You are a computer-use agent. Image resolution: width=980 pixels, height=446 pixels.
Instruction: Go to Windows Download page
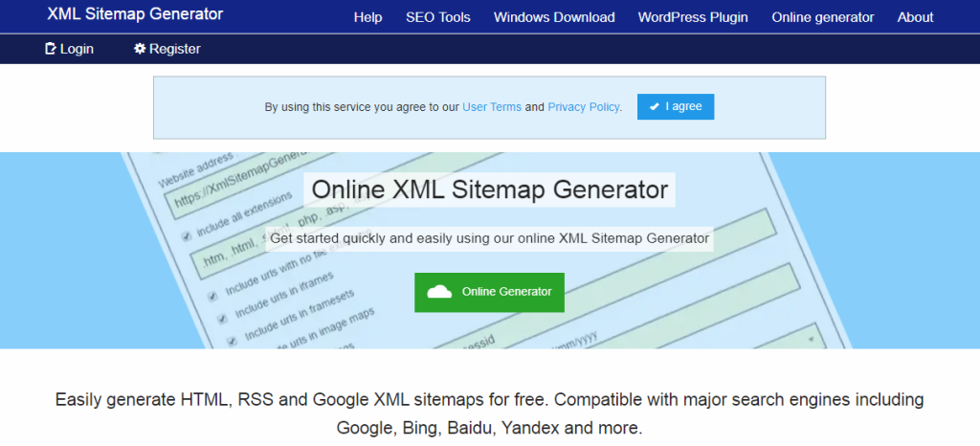click(554, 17)
